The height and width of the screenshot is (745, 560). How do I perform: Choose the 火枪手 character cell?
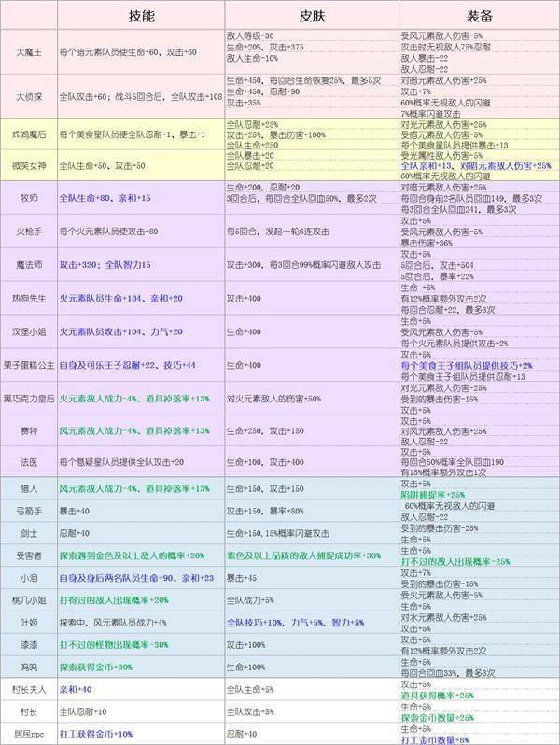click(28, 231)
